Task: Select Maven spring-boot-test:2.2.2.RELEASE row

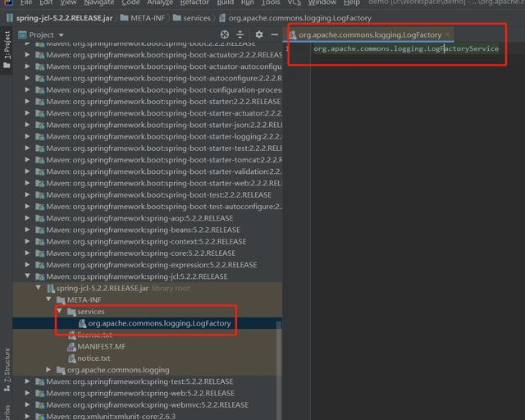Action: pyautogui.click(x=148, y=195)
